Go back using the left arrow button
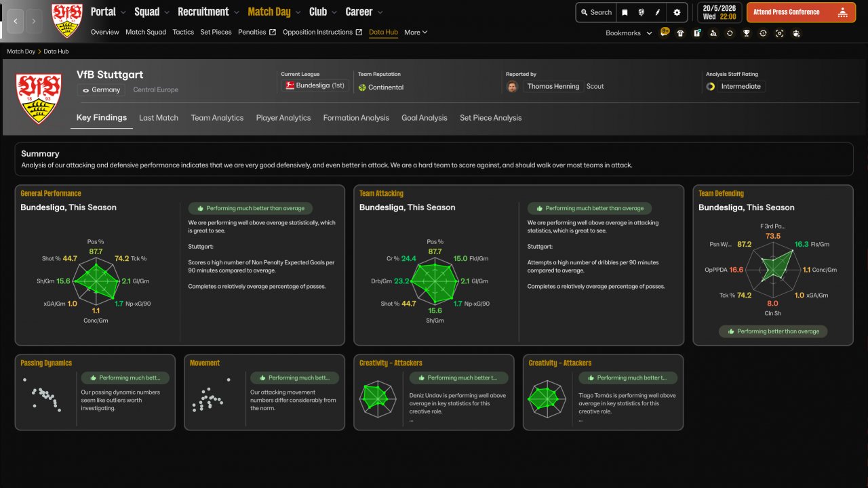868x488 pixels. [x=16, y=21]
